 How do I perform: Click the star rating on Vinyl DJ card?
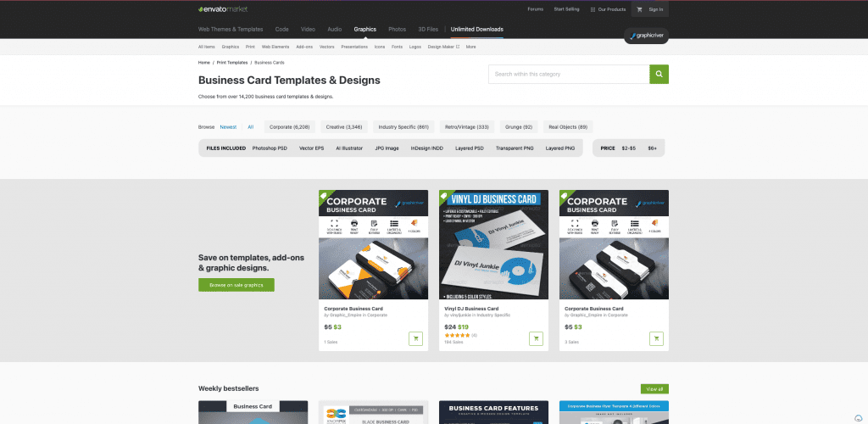tap(457, 336)
